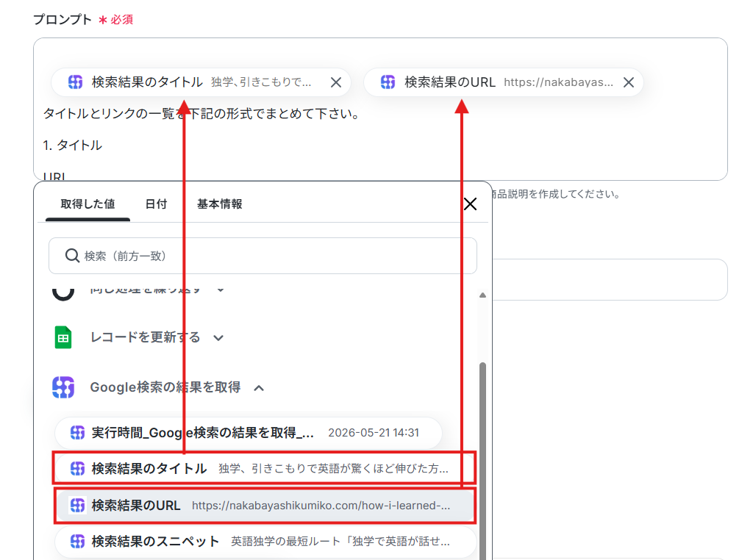Click the 検索結果のタイトル chip icon in the prompt

[76, 82]
